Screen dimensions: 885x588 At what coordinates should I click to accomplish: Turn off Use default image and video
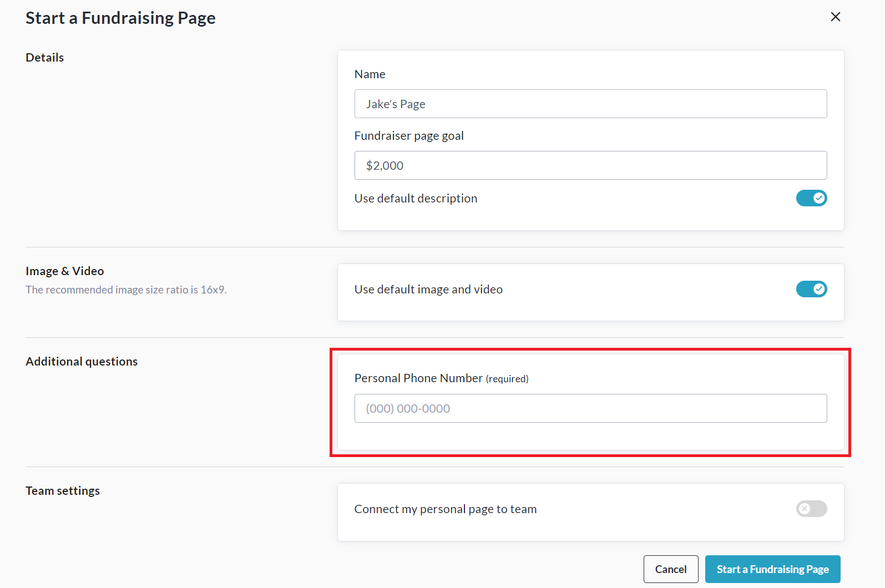tap(811, 289)
